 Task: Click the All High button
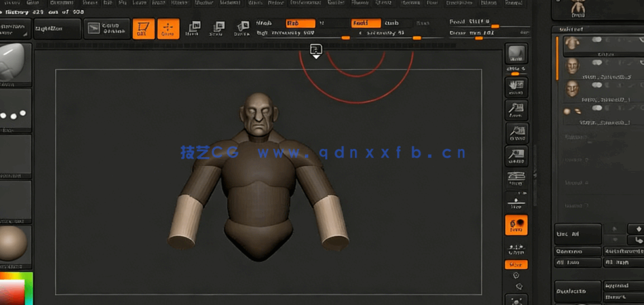click(624, 262)
